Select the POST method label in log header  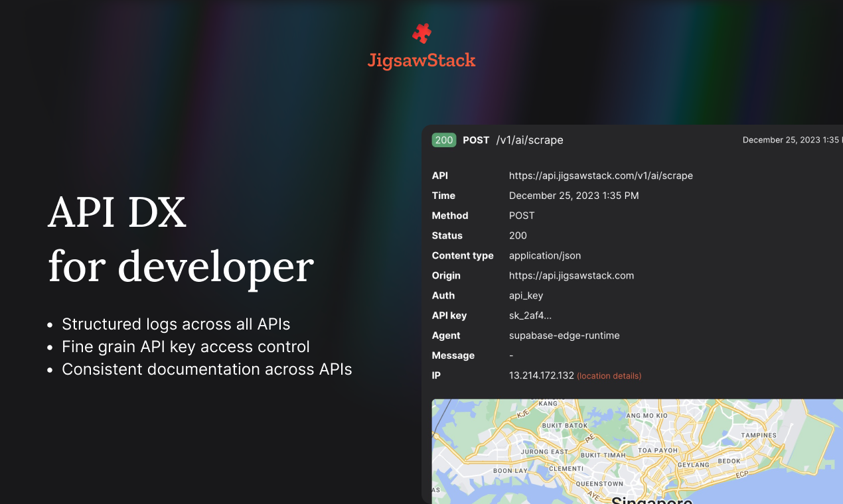pos(476,140)
